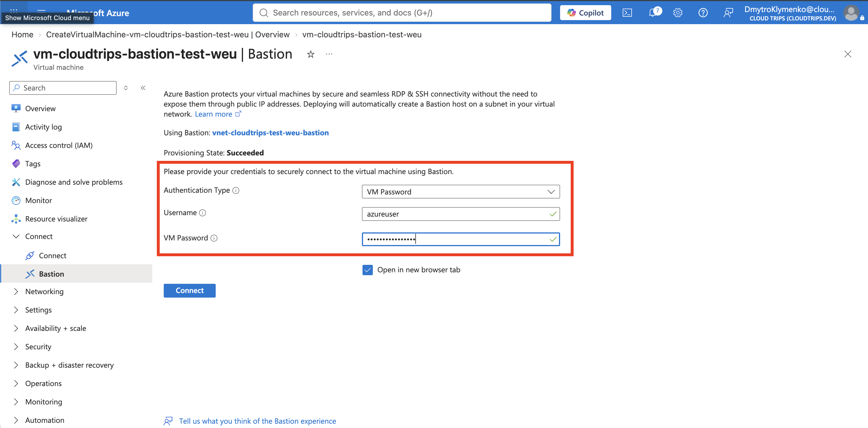
Task: Click the VM Password input field
Action: (x=461, y=239)
